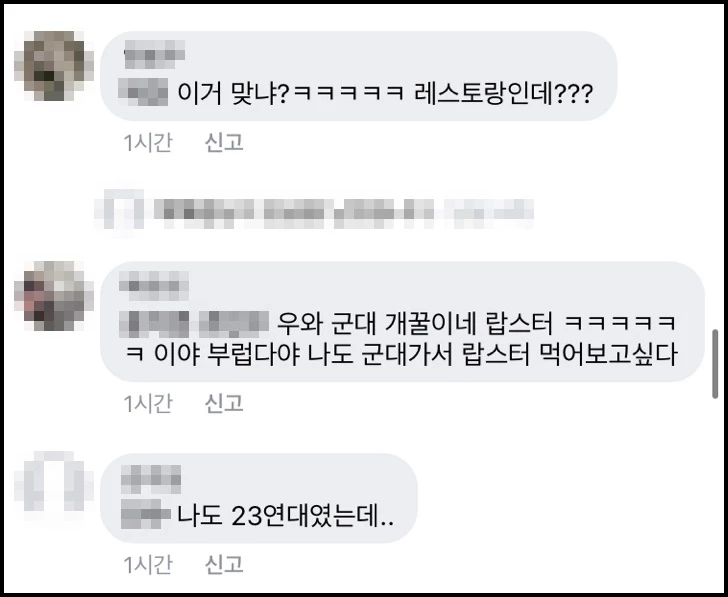
Task: Expand the blurred replies row below first comment
Action: tap(314, 213)
